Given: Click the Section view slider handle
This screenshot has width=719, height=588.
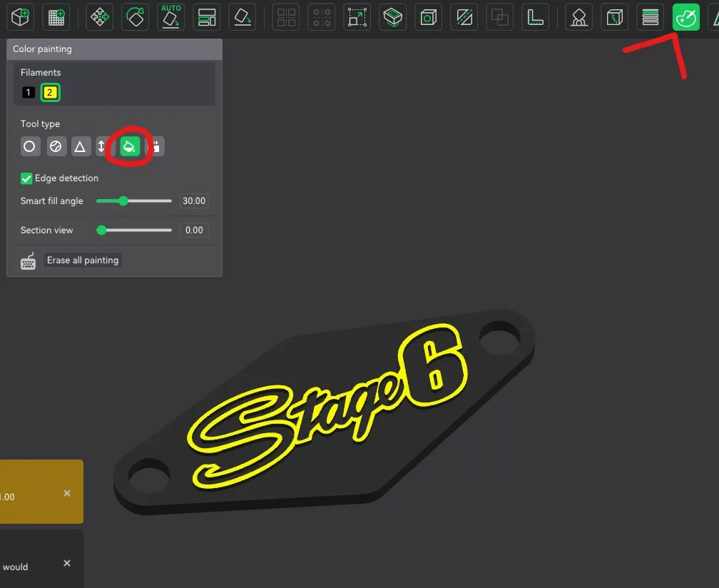Looking at the screenshot, I should click(x=101, y=230).
